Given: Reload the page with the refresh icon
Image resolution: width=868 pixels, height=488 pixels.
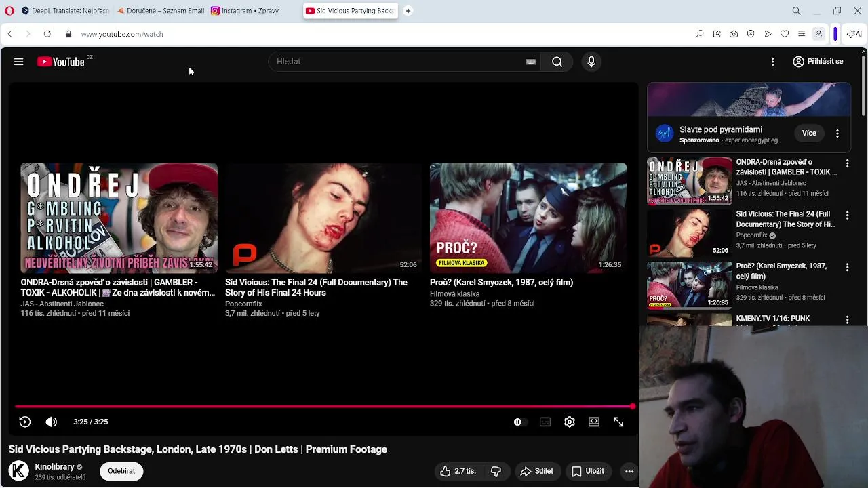Looking at the screenshot, I should 47,34.
